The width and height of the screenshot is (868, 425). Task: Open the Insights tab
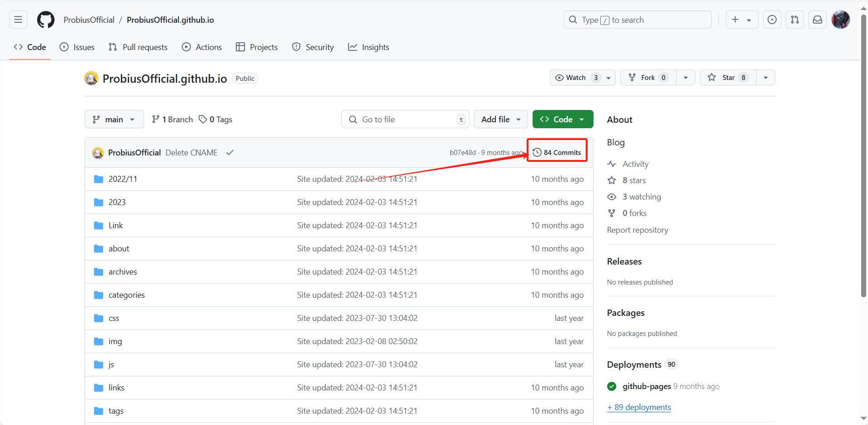click(369, 47)
